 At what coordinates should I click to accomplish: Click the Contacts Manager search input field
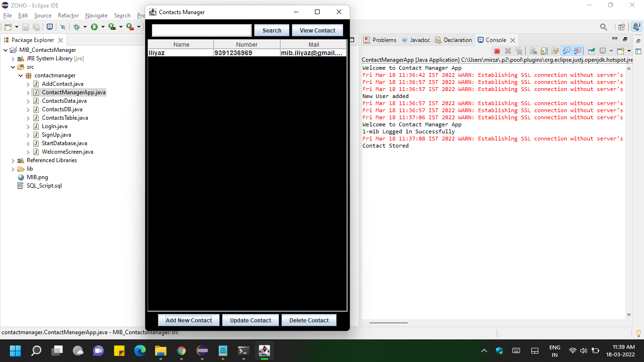click(201, 30)
